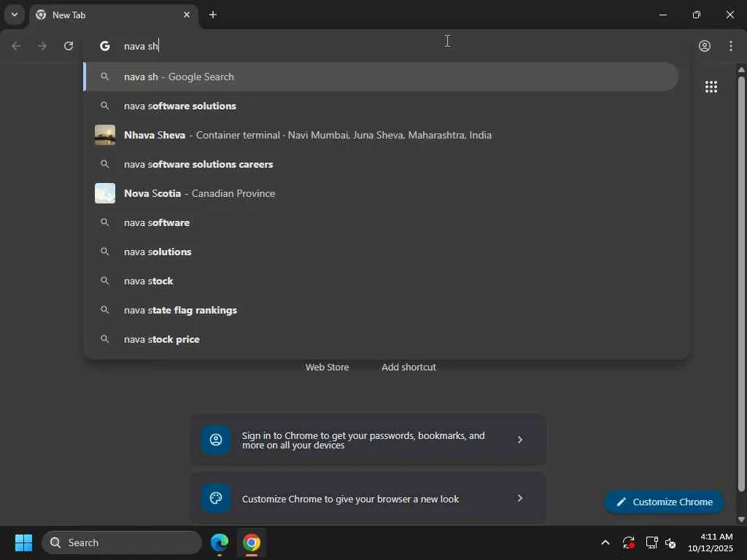Screen dimensions: 747x560
Task: Open the Sign in to Chrome card
Action: click(x=368, y=440)
